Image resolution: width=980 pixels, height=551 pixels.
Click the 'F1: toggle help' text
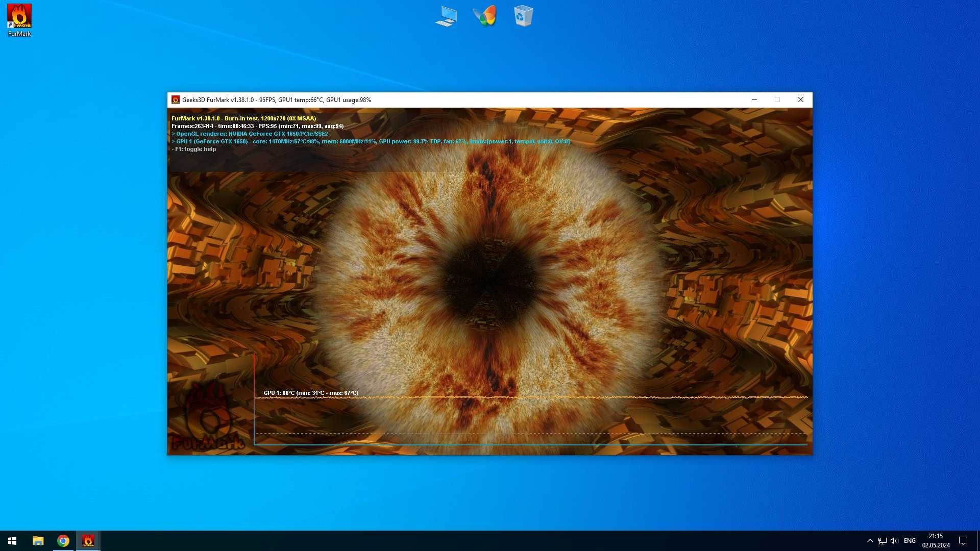[194, 149]
